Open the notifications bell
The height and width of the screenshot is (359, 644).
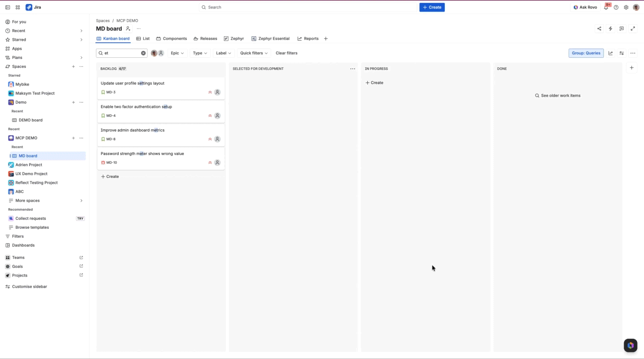[x=606, y=8]
